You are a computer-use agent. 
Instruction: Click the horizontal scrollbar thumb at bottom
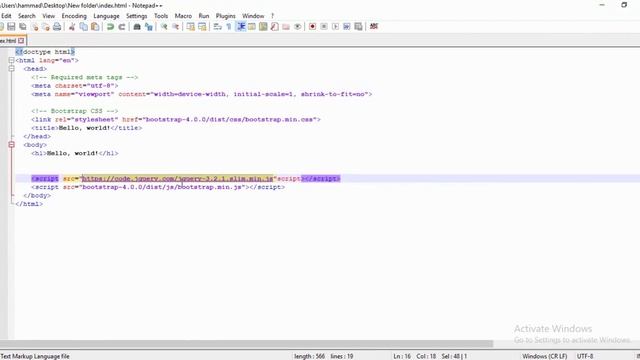tap(246, 344)
